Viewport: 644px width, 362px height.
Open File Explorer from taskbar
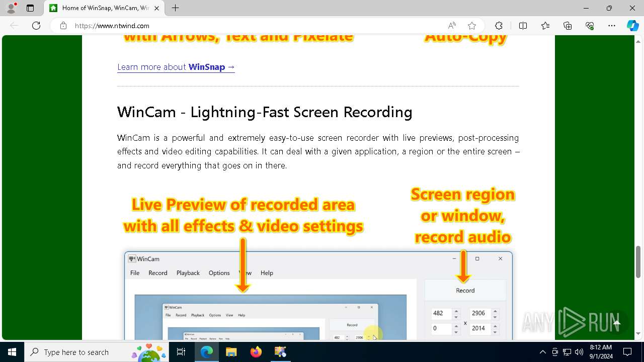[x=231, y=352]
